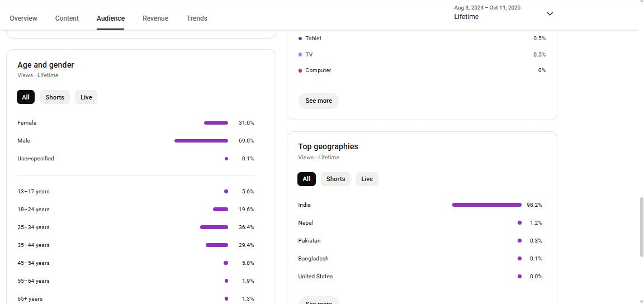Filter Top geographies by Live
The width and height of the screenshot is (644, 304).
click(367, 179)
